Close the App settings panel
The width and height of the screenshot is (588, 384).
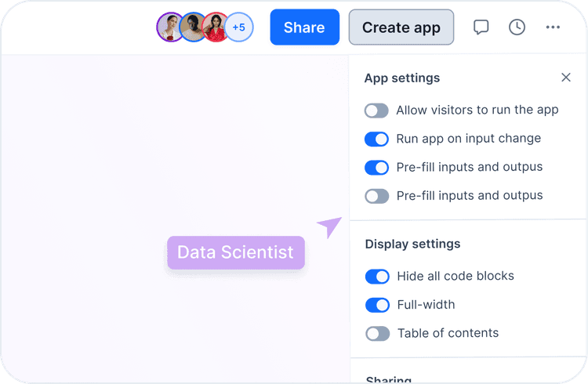[x=566, y=78]
